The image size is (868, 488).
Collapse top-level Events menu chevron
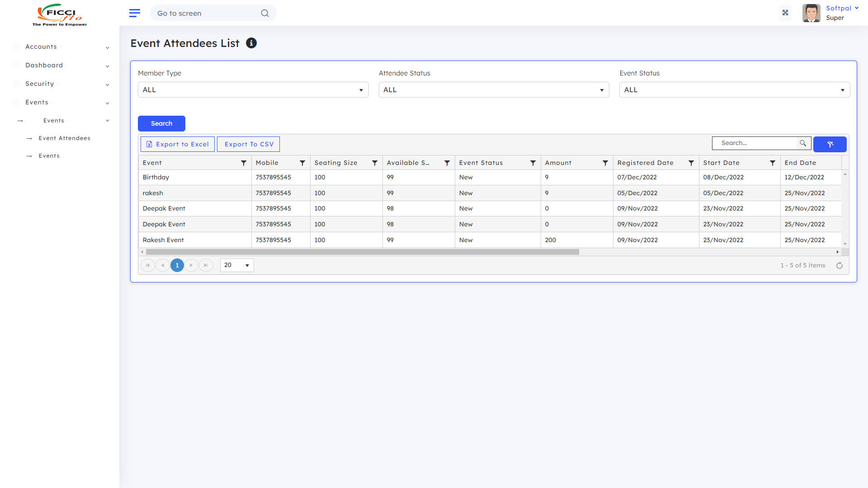coord(107,103)
